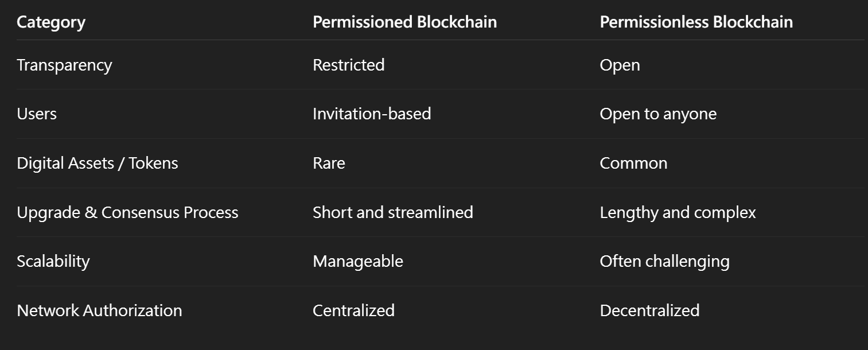Select the Invitation-based cell
This screenshot has height=350, width=868.
372,114
